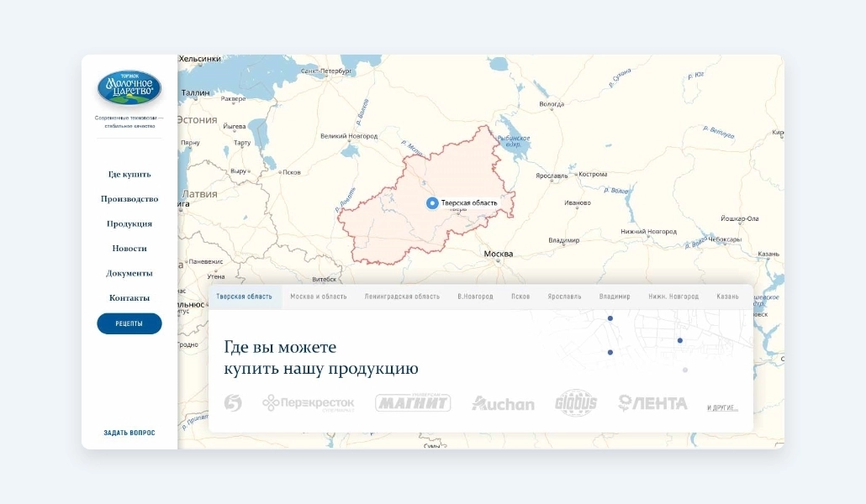This screenshot has height=504, width=866.
Task: Click Хельсинки on the map
Action: click(x=200, y=59)
